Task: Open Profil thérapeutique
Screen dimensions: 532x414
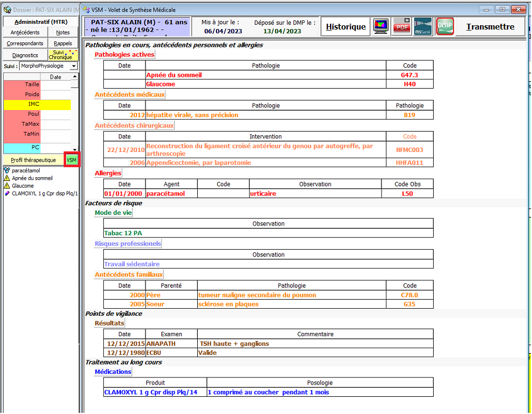Action: [33, 160]
